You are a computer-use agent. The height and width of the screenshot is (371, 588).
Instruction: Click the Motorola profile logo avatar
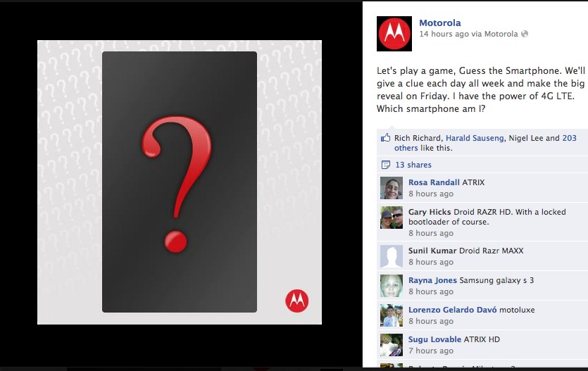coord(394,34)
